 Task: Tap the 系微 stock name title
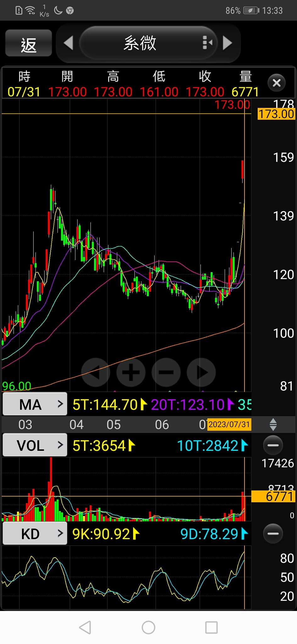(x=140, y=43)
